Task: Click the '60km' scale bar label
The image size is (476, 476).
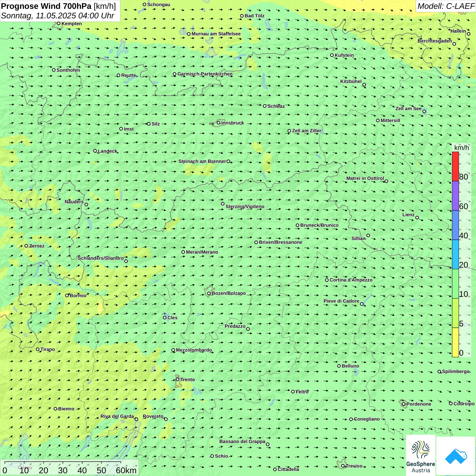Action: (x=126, y=470)
